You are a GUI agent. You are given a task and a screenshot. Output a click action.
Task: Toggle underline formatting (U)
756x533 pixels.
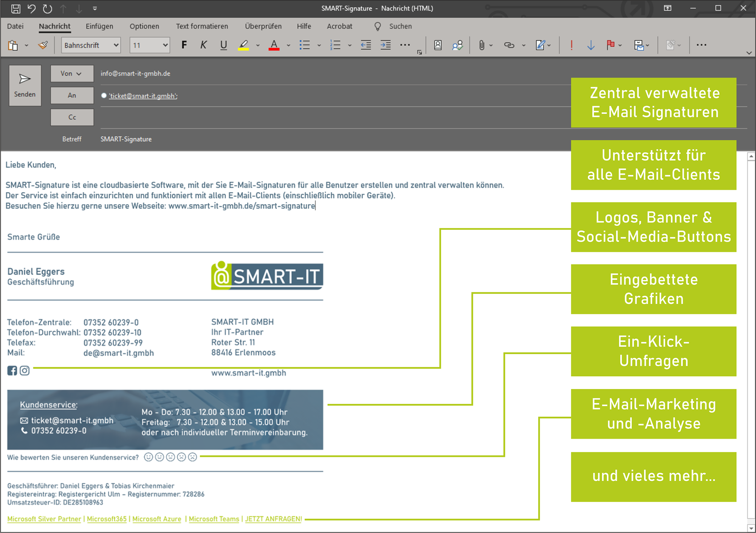point(223,45)
